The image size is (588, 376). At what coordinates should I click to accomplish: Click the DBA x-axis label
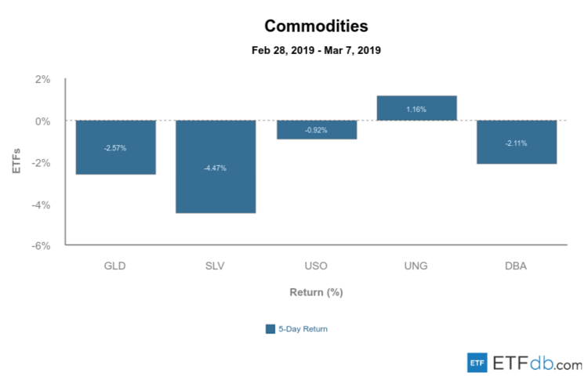(517, 266)
